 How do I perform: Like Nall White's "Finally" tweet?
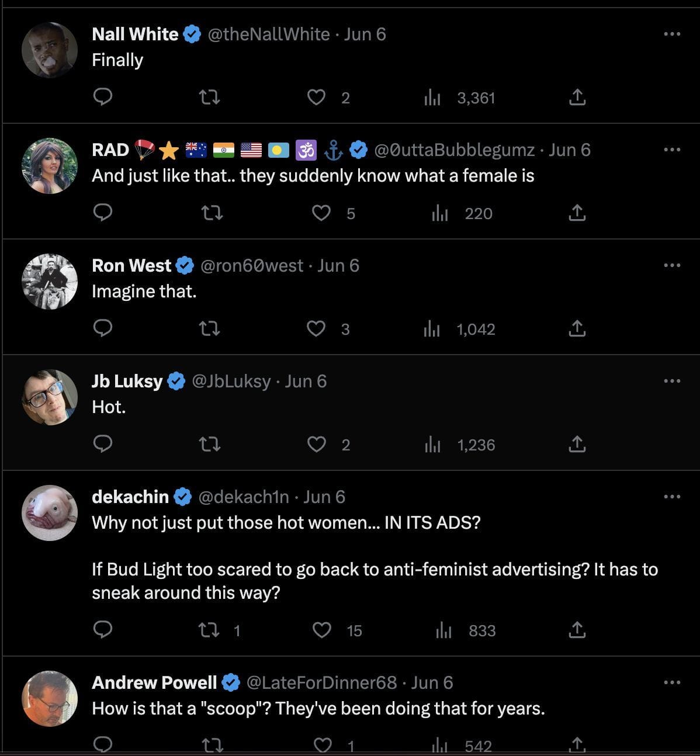(316, 97)
